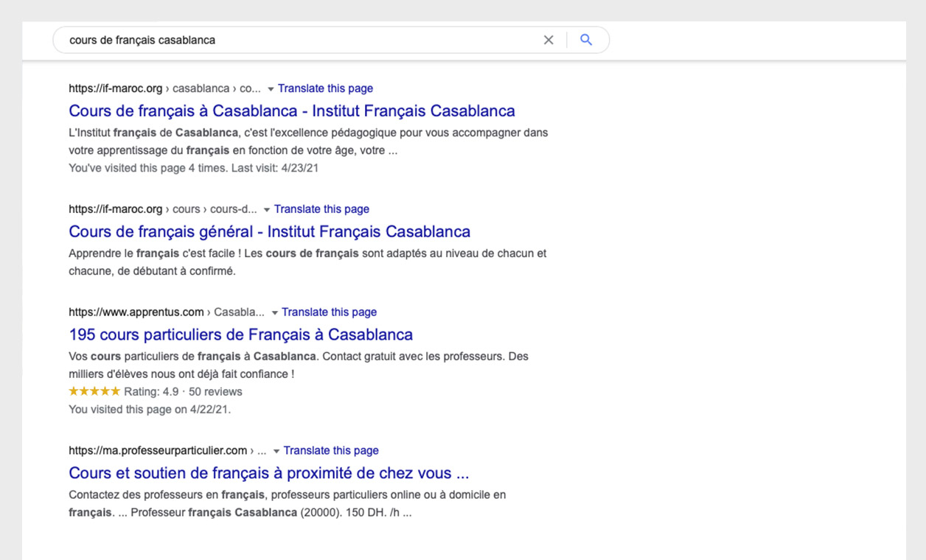Click snippet starting 'Vos cours particuliers de français'
The image size is (926, 560).
coord(299,365)
